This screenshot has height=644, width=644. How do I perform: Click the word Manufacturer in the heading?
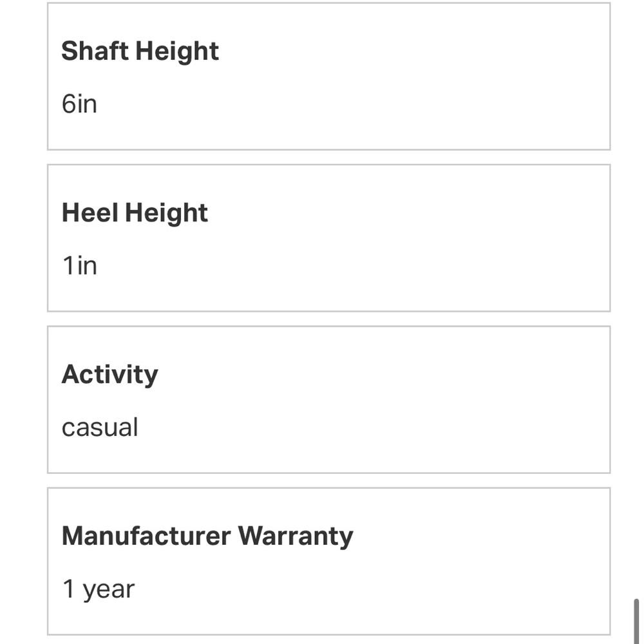coord(146,536)
